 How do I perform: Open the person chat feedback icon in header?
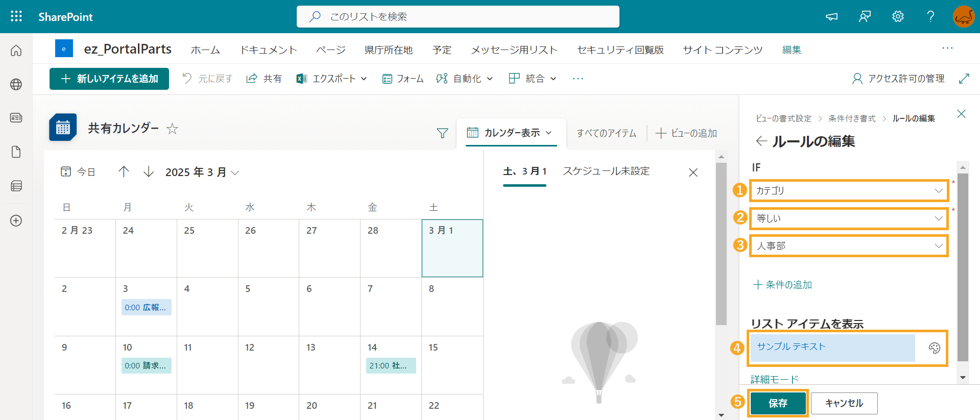point(865,17)
